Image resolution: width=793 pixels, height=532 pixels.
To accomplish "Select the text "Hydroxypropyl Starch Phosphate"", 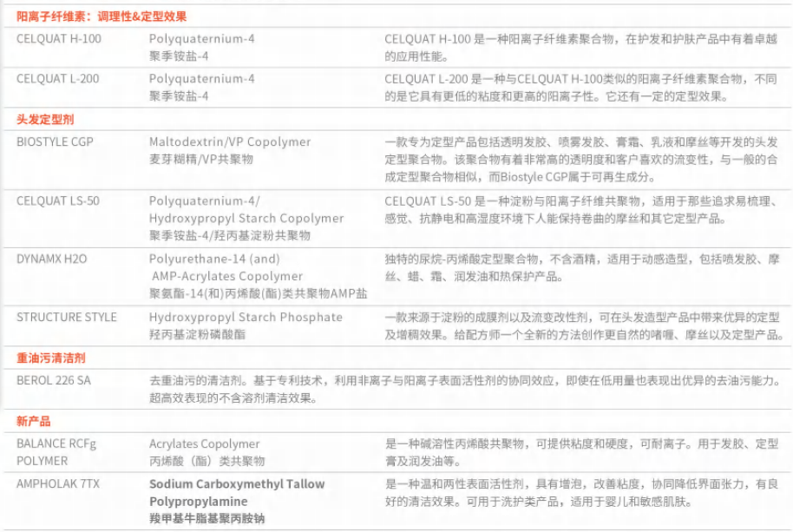I will click(x=246, y=318).
